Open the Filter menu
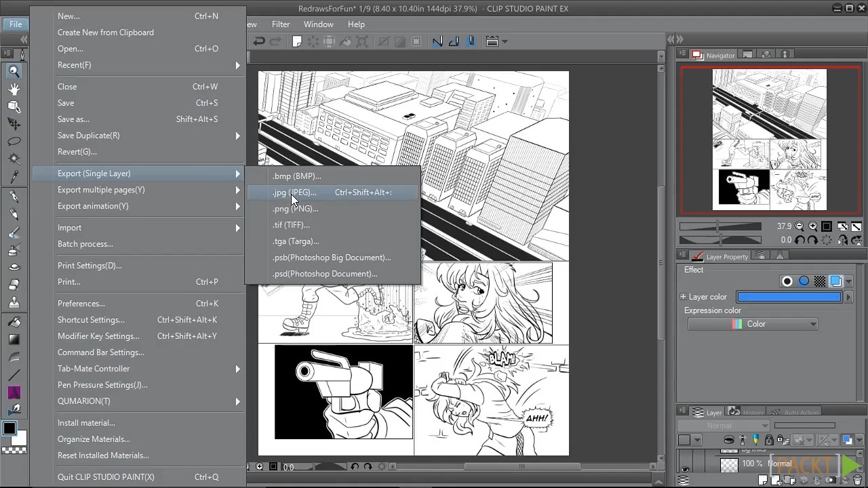 281,24
